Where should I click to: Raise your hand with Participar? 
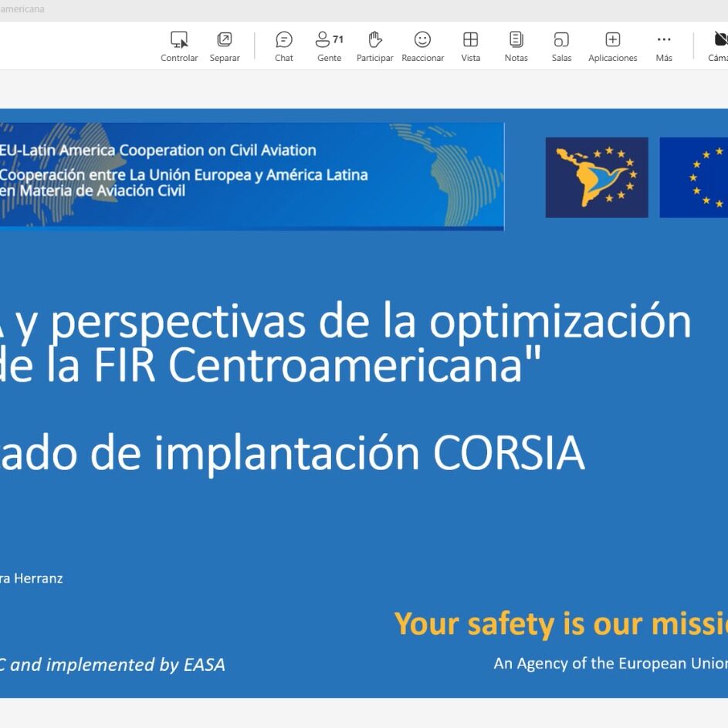(375, 40)
